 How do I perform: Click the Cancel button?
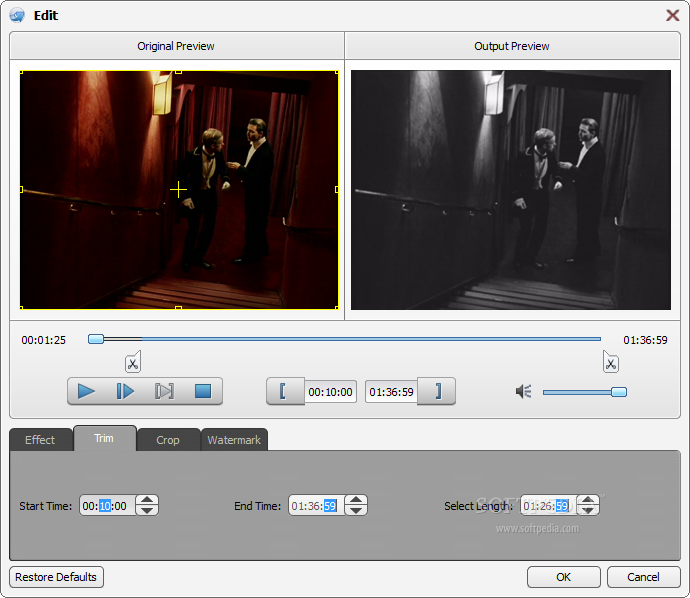643,577
